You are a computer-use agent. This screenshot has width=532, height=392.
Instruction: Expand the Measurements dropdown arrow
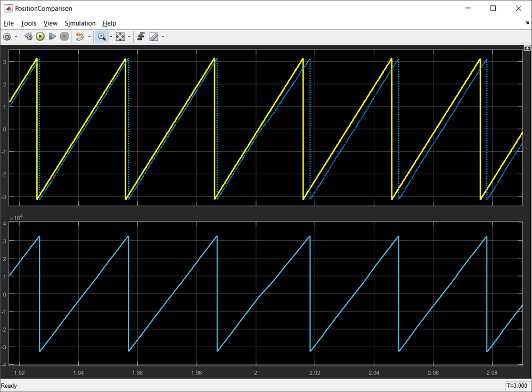[163, 37]
